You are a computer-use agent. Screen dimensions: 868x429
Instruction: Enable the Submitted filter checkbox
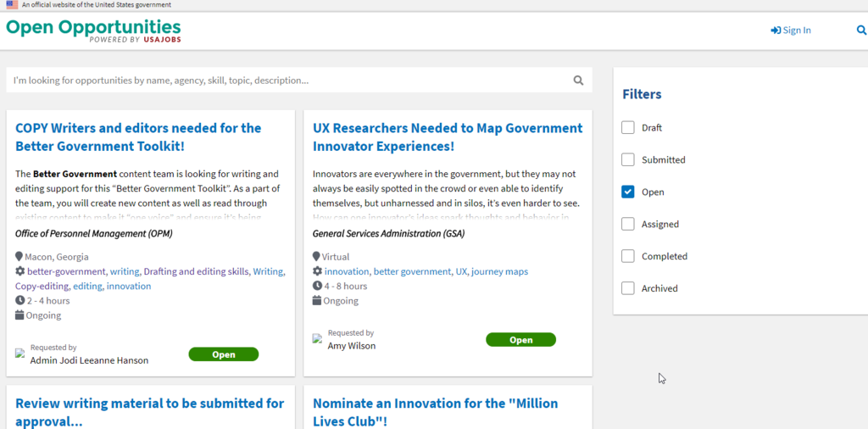[628, 160]
